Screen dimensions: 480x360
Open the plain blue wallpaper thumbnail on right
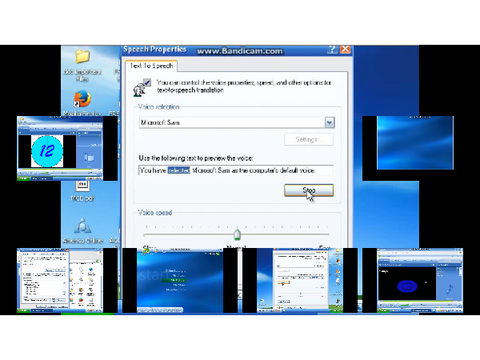(x=415, y=143)
